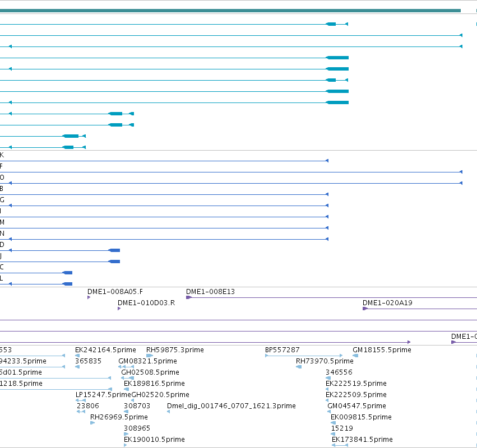Viewport: 477px width, 448px height.
Task: Open the EK222519.5prime EST label
Action: [356, 384]
